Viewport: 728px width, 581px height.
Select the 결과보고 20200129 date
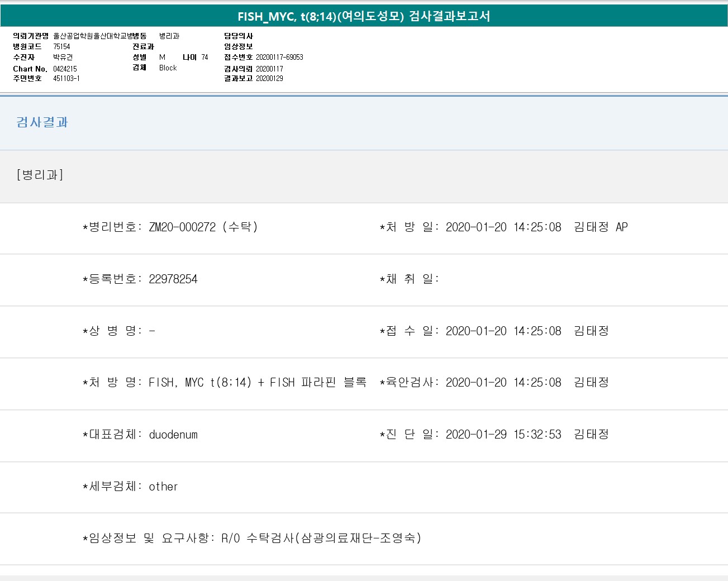coord(269,78)
